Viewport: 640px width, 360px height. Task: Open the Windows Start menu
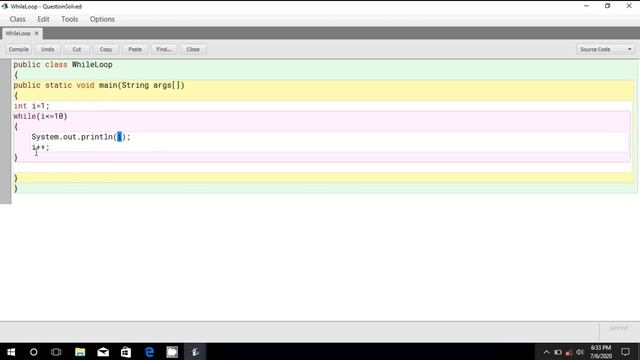pos(11,352)
